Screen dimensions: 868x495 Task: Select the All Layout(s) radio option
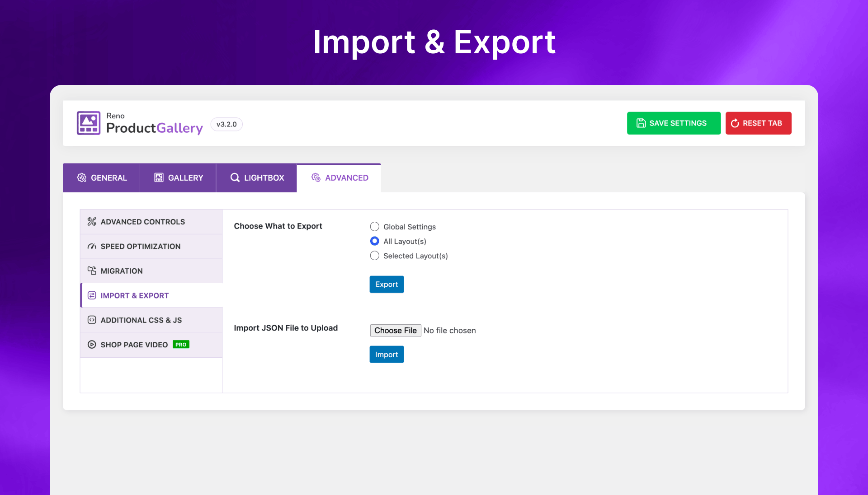point(375,241)
